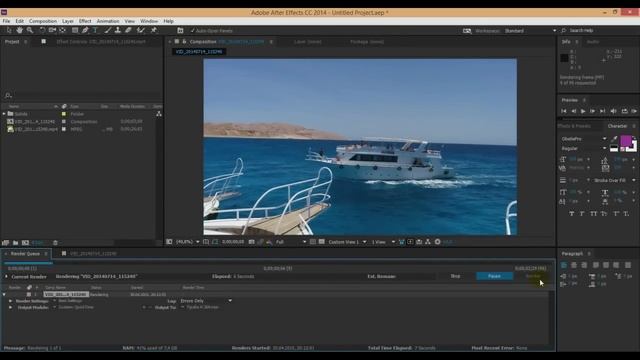The image size is (640, 360).
Task: Toggle Faux Bold in Character panel
Action: click(x=571, y=213)
